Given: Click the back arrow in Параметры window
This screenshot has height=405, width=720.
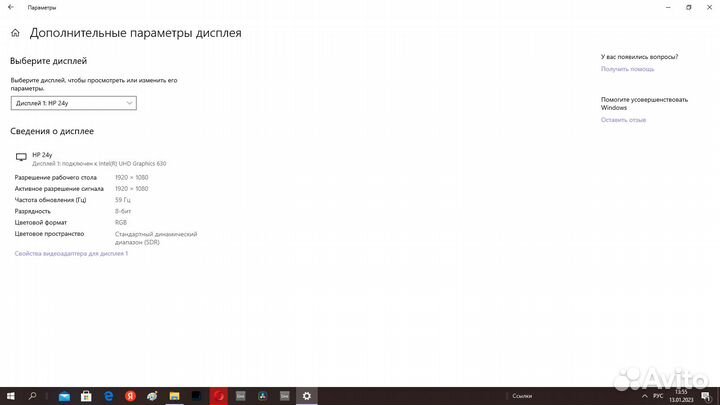Looking at the screenshot, I should pos(11,7).
